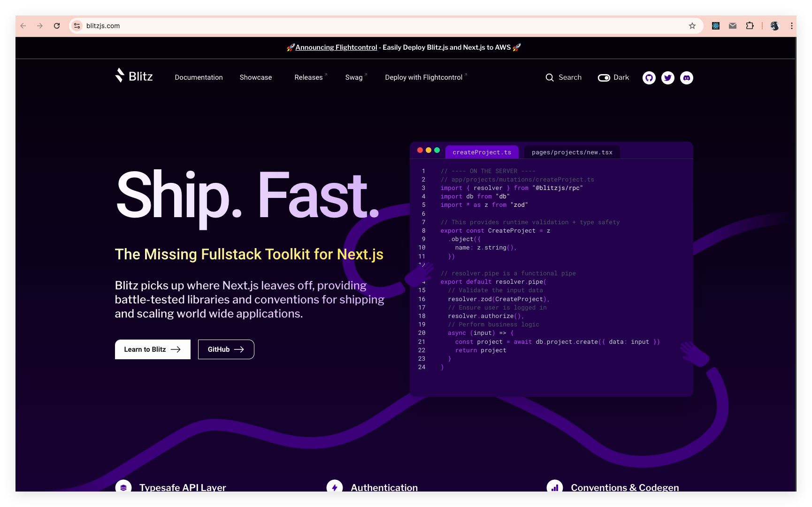
Task: Open Documentation in the navigation
Action: click(199, 77)
